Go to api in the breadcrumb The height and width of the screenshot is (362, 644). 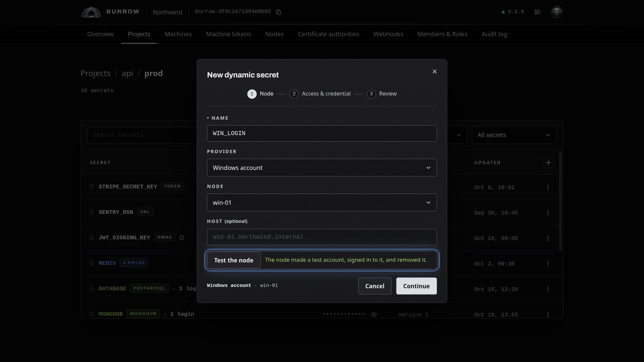[127, 73]
